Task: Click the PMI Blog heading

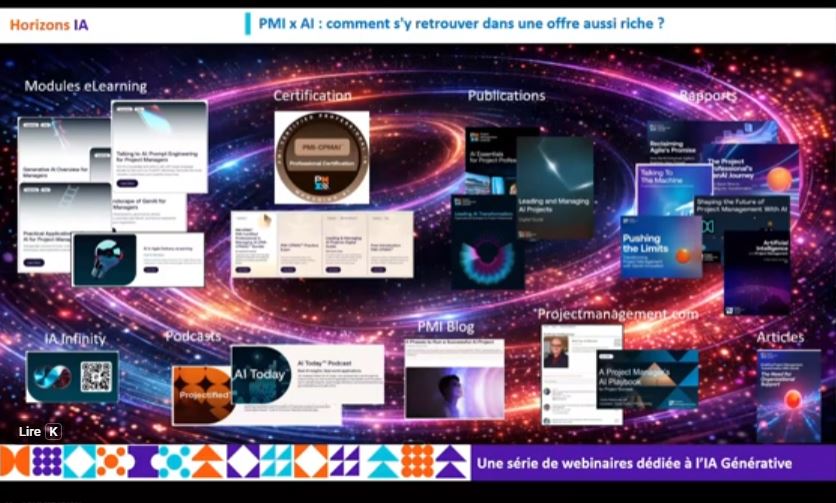Action: tap(446, 326)
